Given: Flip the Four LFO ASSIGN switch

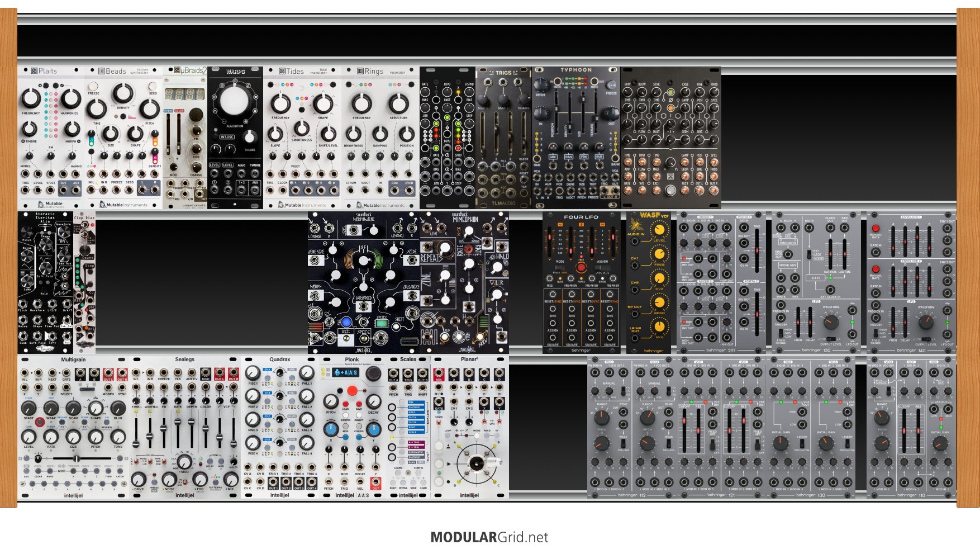Looking at the screenshot, I should pos(602,267).
